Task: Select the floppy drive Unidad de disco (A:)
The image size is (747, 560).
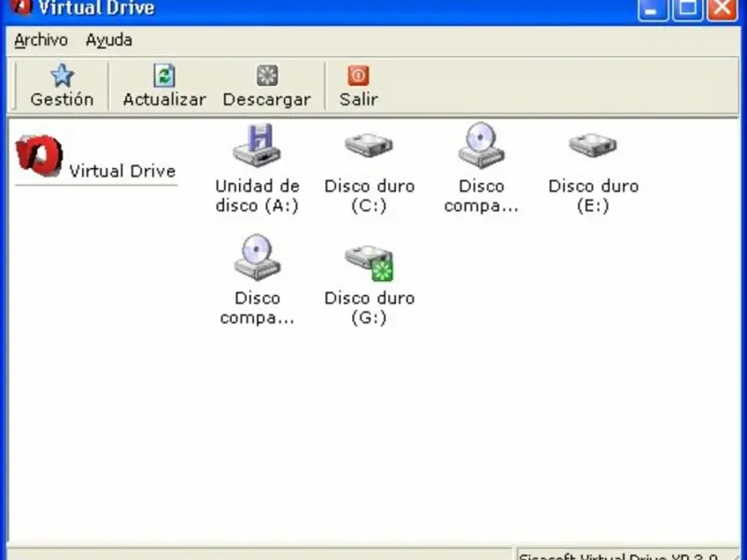Action: click(258, 169)
